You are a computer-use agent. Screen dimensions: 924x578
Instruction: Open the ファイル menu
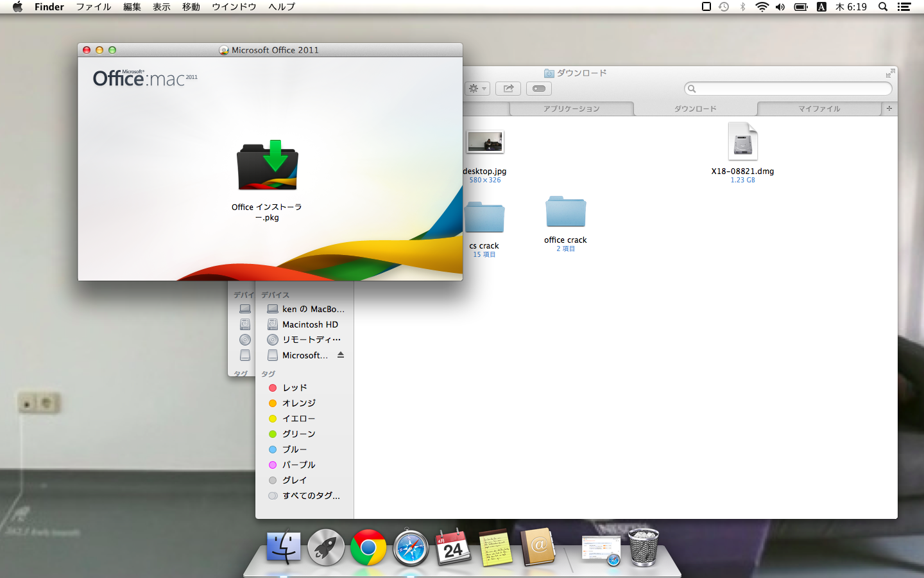[94, 7]
